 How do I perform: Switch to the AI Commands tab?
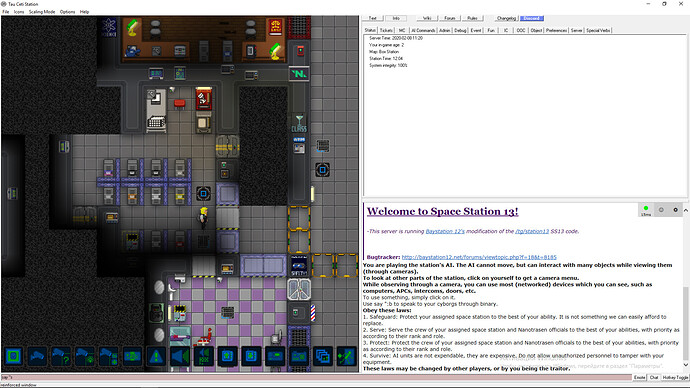point(423,30)
